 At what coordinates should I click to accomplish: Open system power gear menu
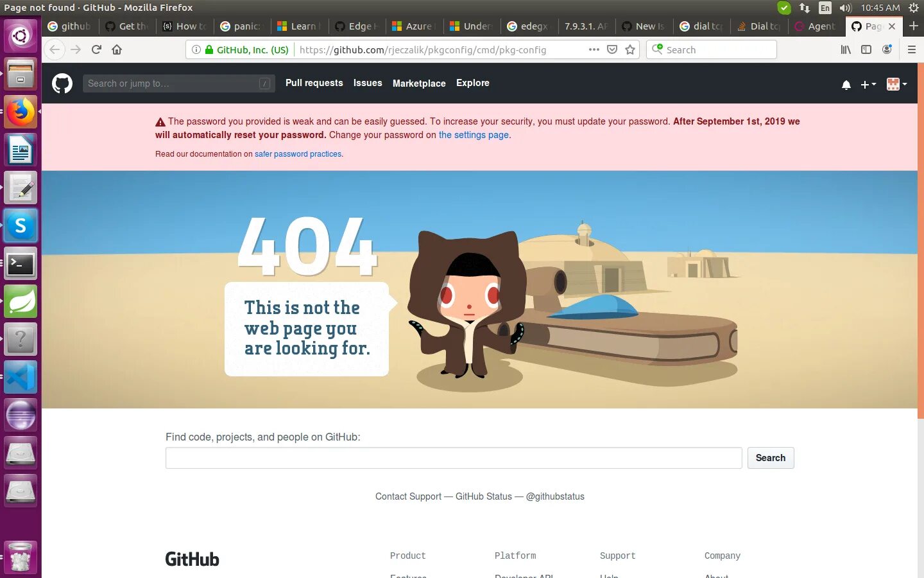(x=914, y=8)
